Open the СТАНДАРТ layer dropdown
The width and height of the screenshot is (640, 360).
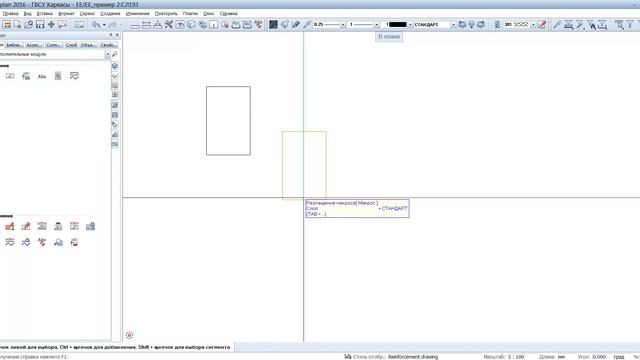453,25
